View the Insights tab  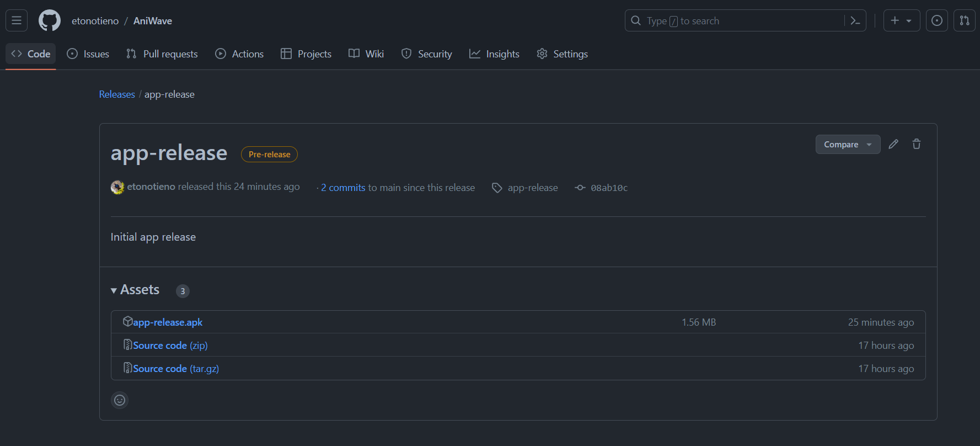495,54
